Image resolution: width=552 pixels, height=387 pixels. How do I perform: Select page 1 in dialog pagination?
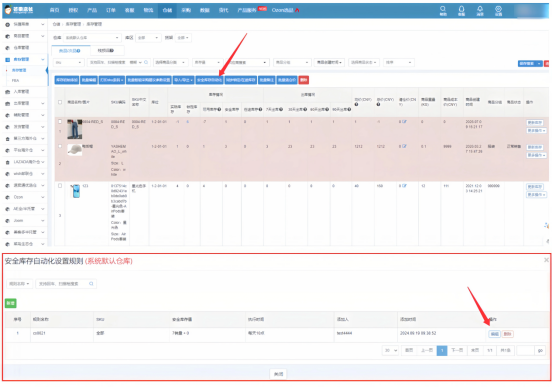(x=442, y=350)
